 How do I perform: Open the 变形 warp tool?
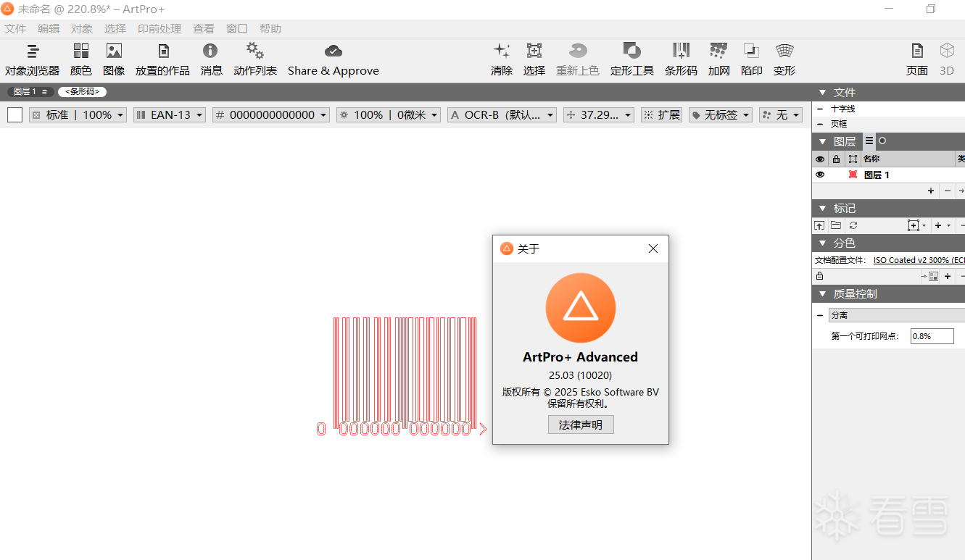[784, 59]
